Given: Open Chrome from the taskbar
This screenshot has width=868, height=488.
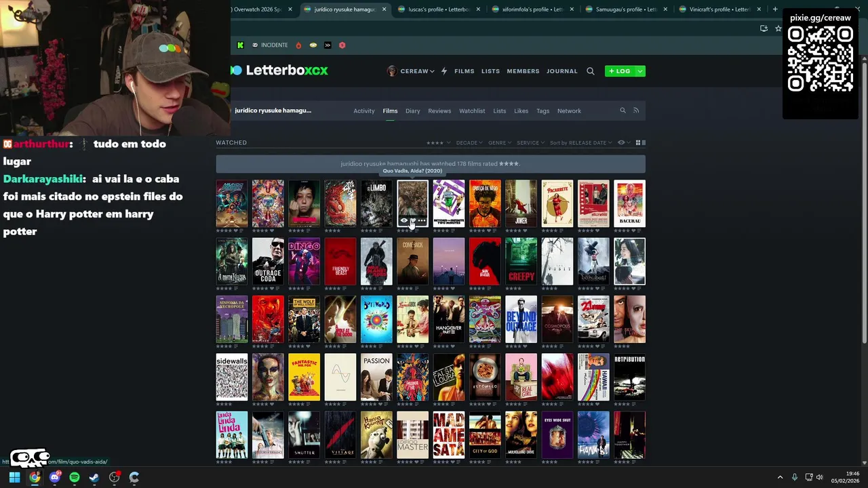Looking at the screenshot, I should point(35,477).
